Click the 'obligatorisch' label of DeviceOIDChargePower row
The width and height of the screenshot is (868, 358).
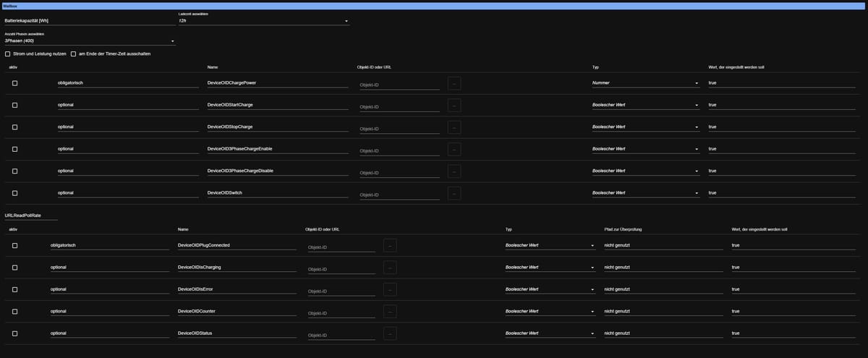click(x=71, y=83)
